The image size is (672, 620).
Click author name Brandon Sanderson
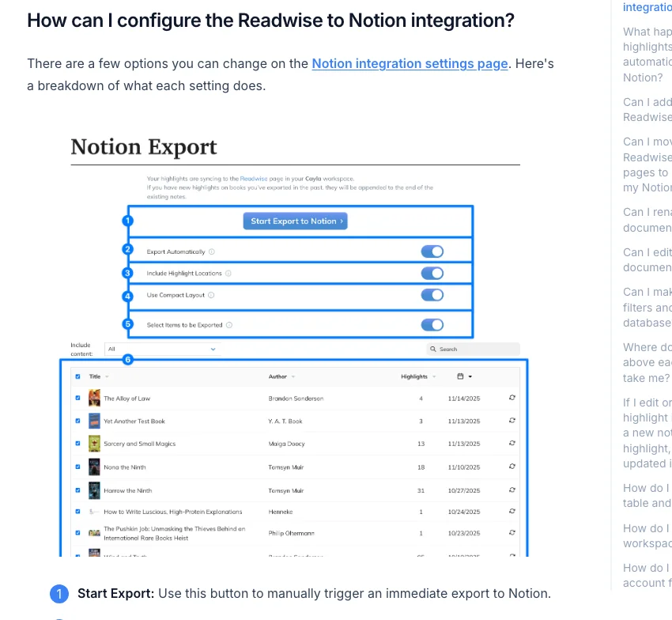pyautogui.click(x=296, y=399)
